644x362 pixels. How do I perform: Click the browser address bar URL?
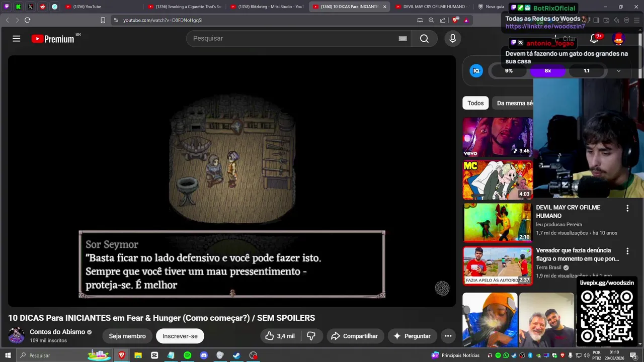point(163,20)
